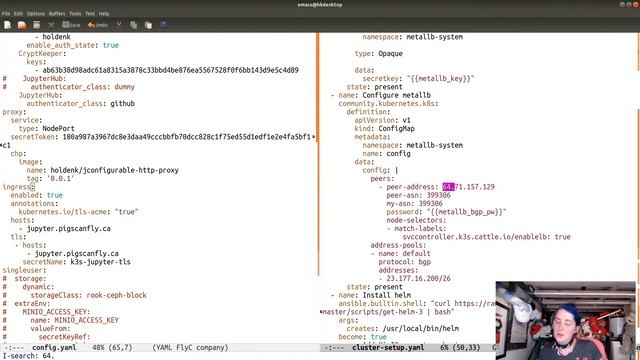Open the File menu
640x360 pixels.
tap(6, 13)
